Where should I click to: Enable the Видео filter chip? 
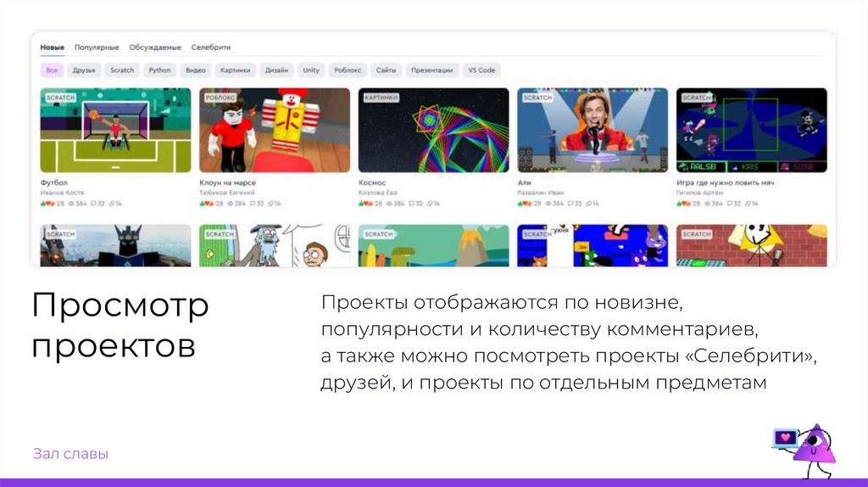point(196,70)
